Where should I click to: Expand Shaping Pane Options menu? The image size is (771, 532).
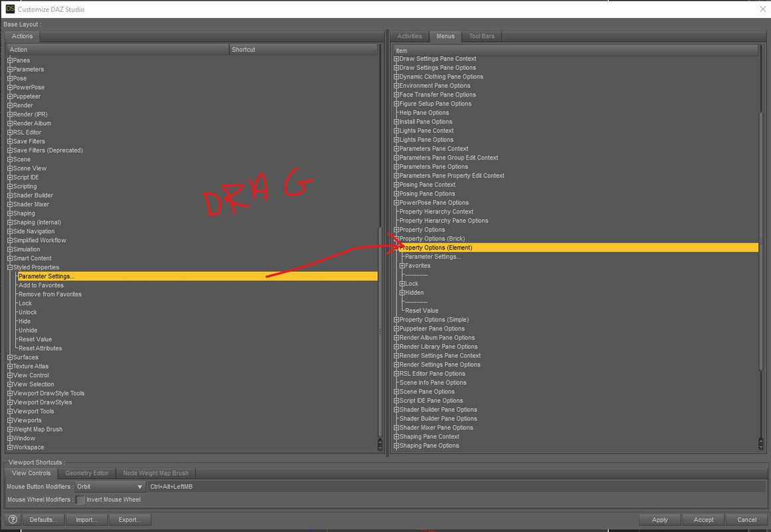click(396, 446)
